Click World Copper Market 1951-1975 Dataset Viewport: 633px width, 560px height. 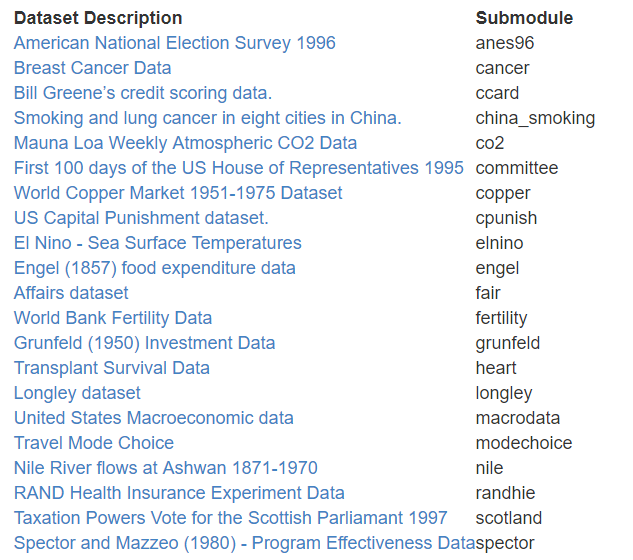178,193
